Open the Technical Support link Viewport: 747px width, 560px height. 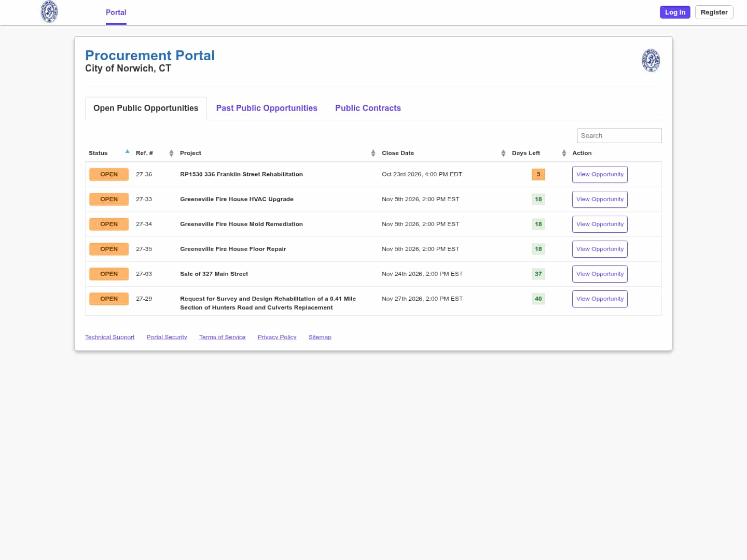click(x=109, y=338)
